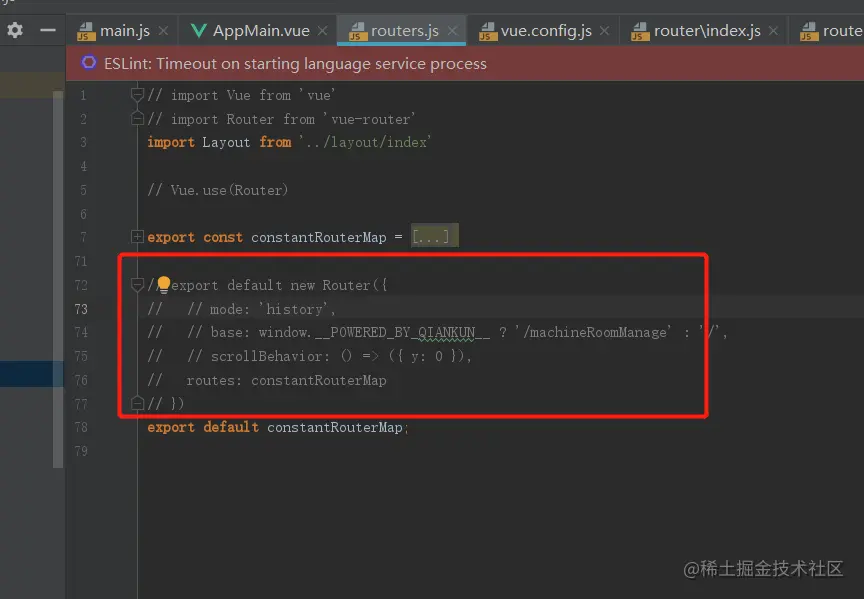Click the ESLint timeout notification message
Image resolution: width=864 pixels, height=599 pixels.
(295, 64)
